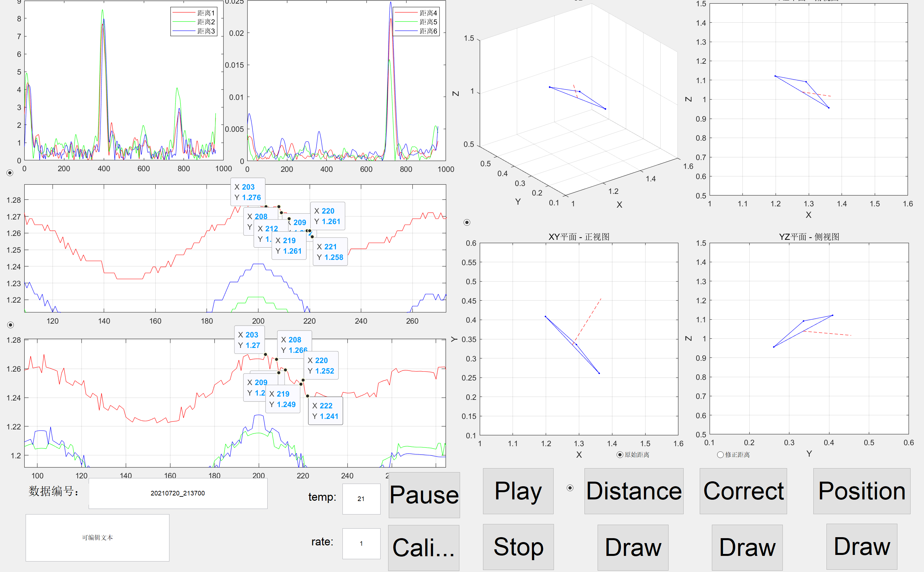Screen dimensions: 924x572
Task: Toggle the radio button below the 3D plot
Action: point(467,222)
